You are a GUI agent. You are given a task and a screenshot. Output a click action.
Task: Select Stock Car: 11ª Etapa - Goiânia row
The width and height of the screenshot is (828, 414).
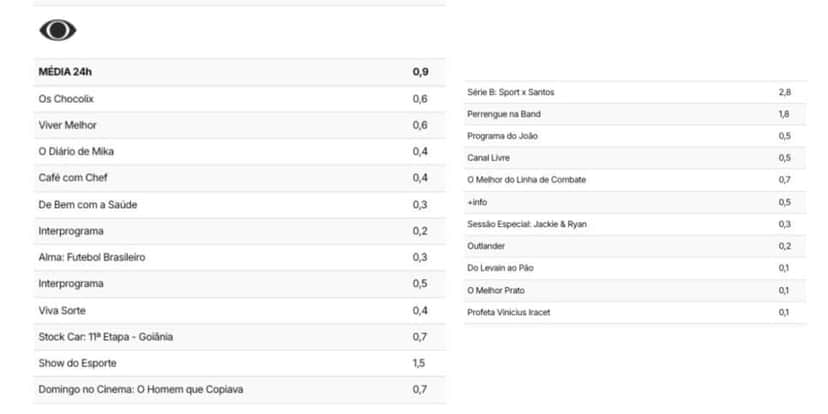coord(239,337)
